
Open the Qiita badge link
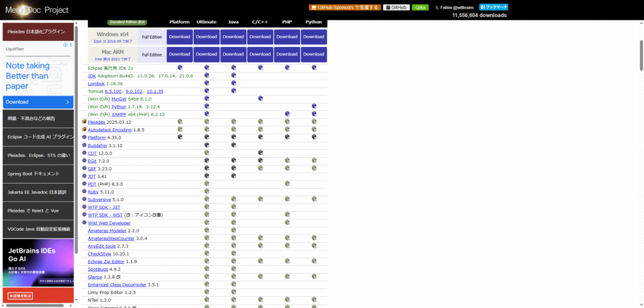(419, 8)
